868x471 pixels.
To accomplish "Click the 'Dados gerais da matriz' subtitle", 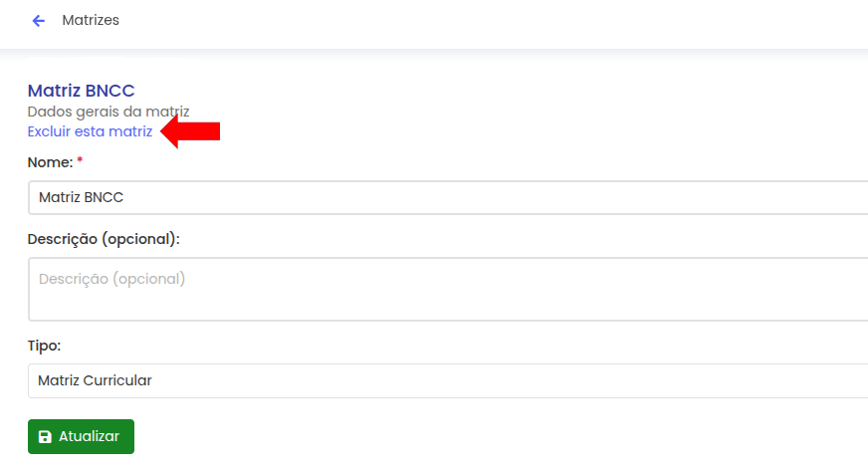I will click(x=108, y=112).
